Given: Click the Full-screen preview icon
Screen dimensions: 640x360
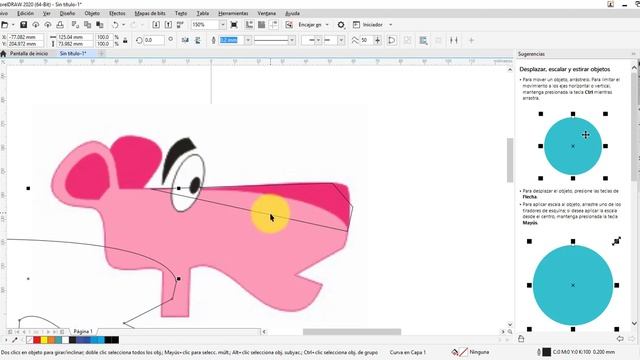Looking at the screenshot, I should click(x=234, y=25).
